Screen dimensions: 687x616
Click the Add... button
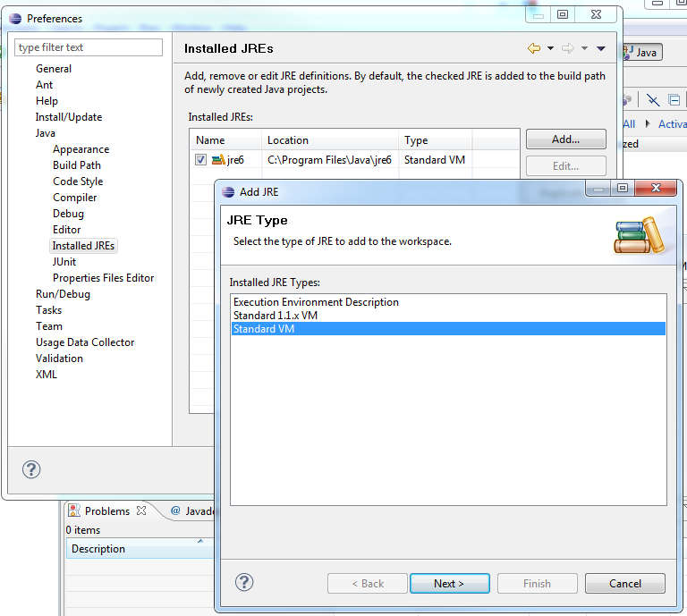(565, 139)
